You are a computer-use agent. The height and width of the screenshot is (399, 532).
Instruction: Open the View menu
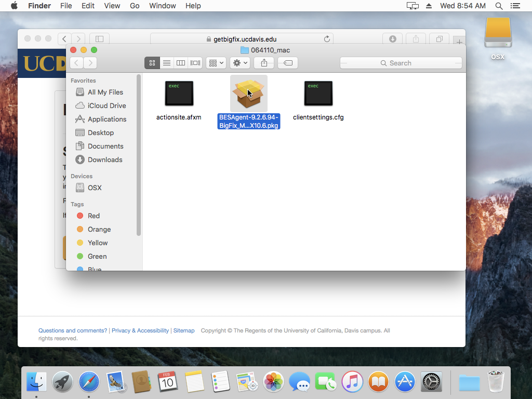coord(112,6)
